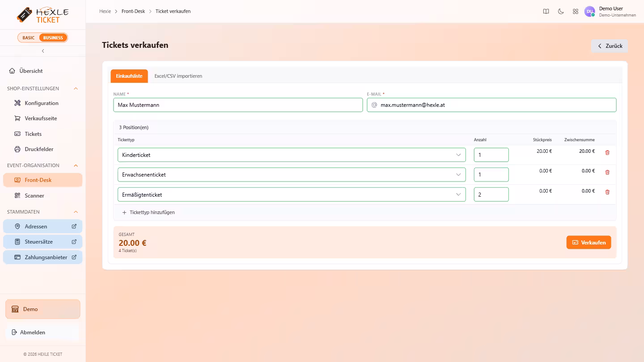This screenshot has width=644, height=362.
Task: Open the Kinderticket ticket type dropdown
Action: pyautogui.click(x=292, y=155)
